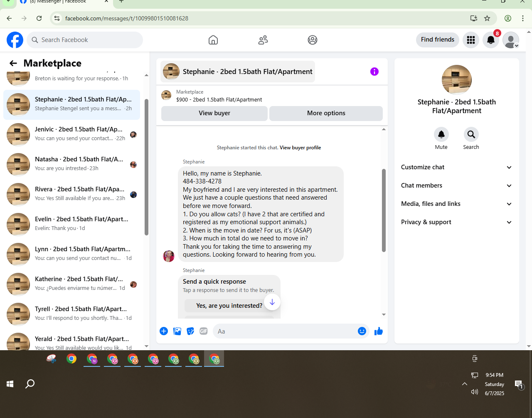
Task: Expand Customize chat section
Action: [x=457, y=167]
